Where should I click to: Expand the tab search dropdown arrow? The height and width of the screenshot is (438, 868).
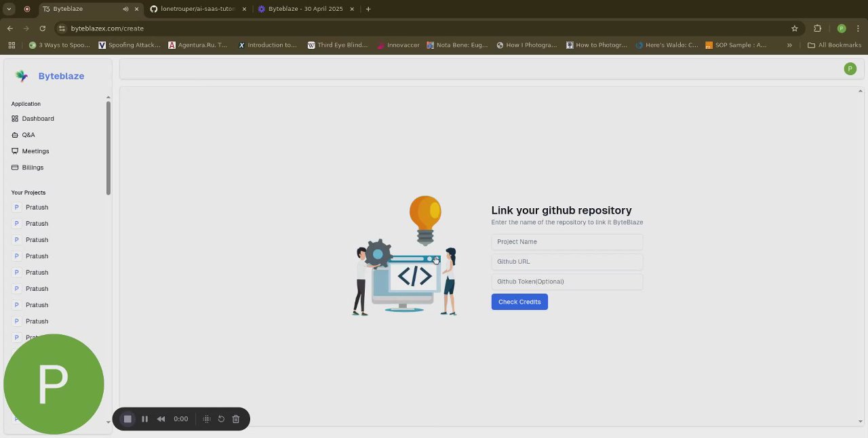pyautogui.click(x=9, y=9)
